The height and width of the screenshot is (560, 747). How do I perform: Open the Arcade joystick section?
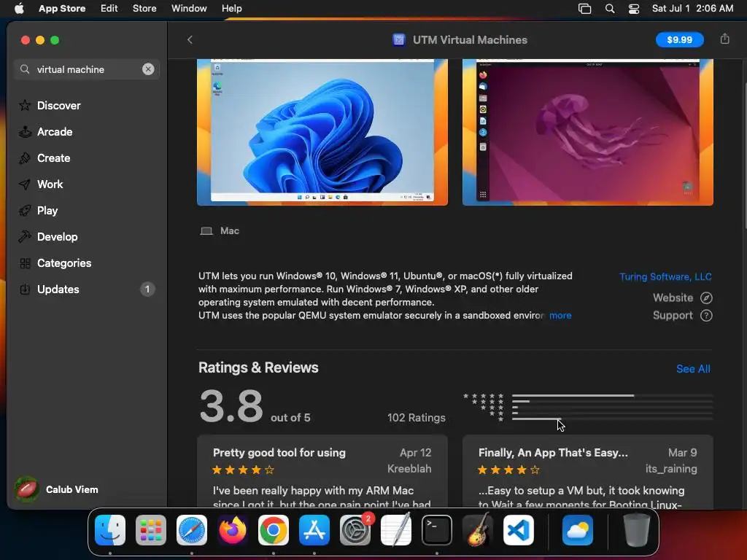[x=25, y=132]
